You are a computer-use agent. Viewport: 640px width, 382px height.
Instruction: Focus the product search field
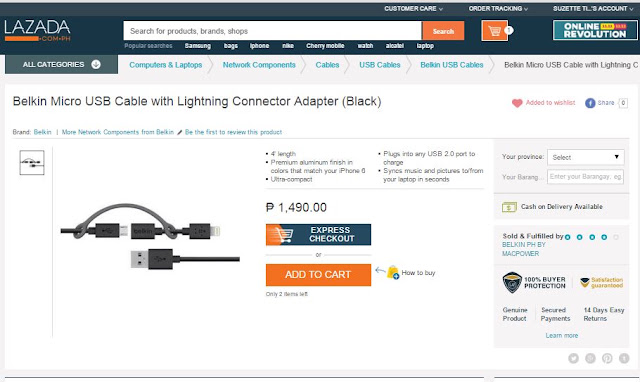[x=273, y=31]
